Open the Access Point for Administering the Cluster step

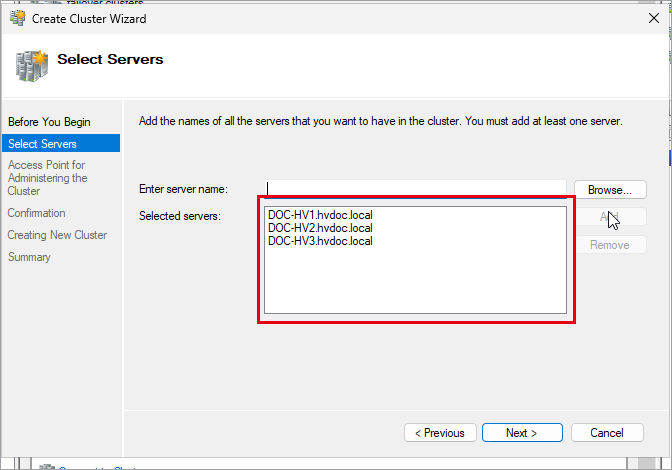coord(48,178)
